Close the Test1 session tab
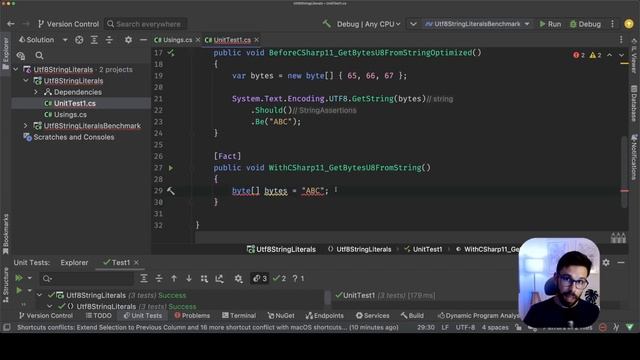Viewport: 640px width, 360px height. 136,262
